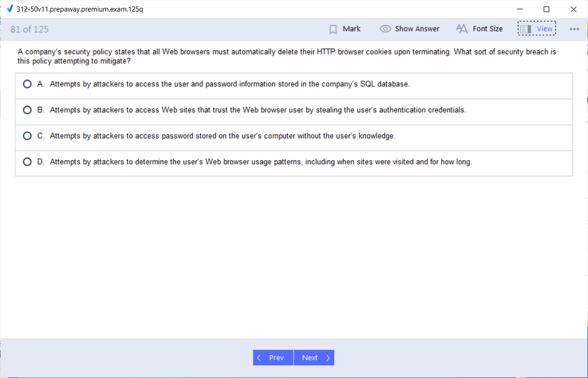Image resolution: width=588 pixels, height=378 pixels.
Task: Click the window title 312-50v11.prepaway.premium.exam.125q
Action: tap(80, 9)
